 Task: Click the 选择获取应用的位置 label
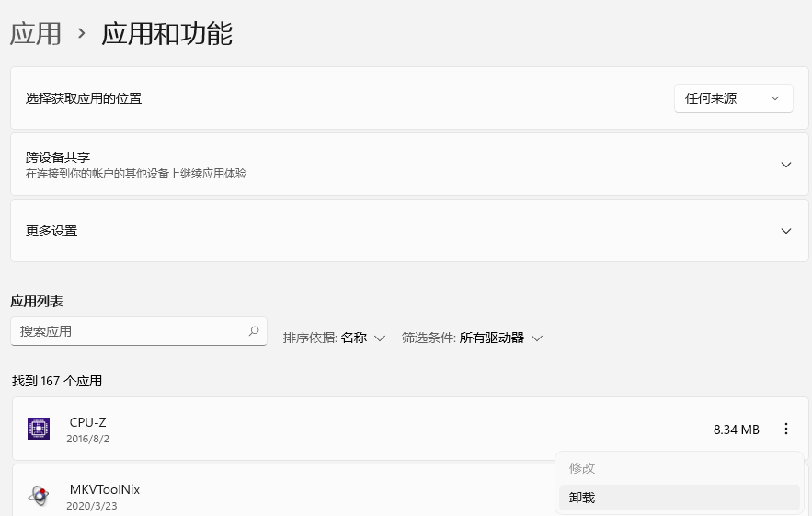(x=84, y=98)
